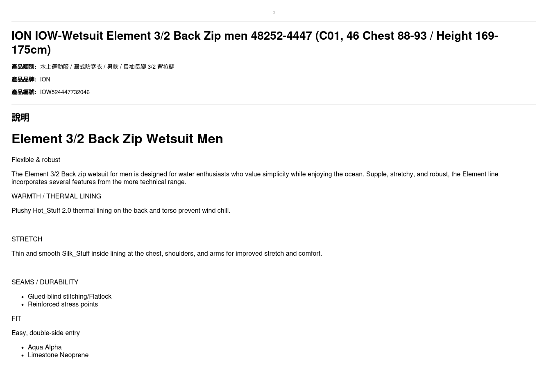Click the Element 3/2 Back Zip Wetsuit Men heading
Viewport: 544px width, 392px height.
(117, 139)
